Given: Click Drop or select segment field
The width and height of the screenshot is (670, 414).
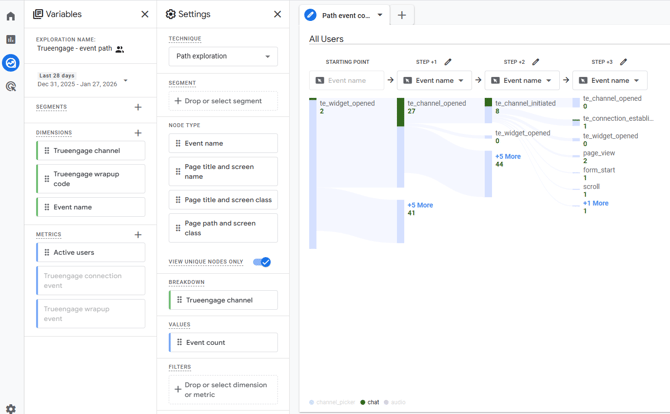Looking at the screenshot, I should [x=223, y=101].
